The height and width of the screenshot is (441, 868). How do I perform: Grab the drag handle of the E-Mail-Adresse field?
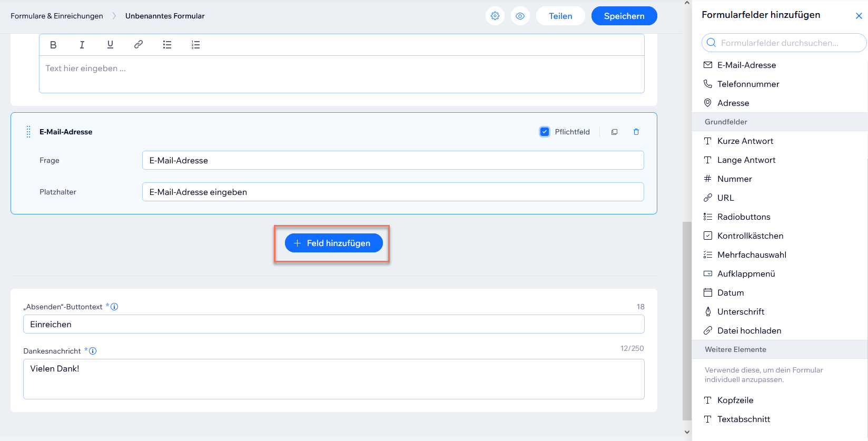coord(28,132)
